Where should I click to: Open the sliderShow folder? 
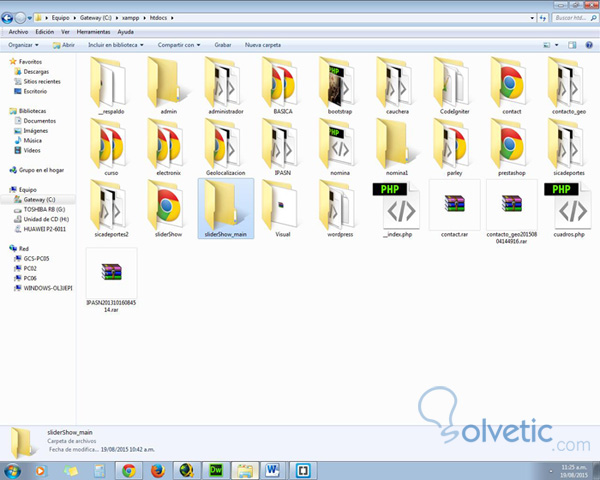168,208
